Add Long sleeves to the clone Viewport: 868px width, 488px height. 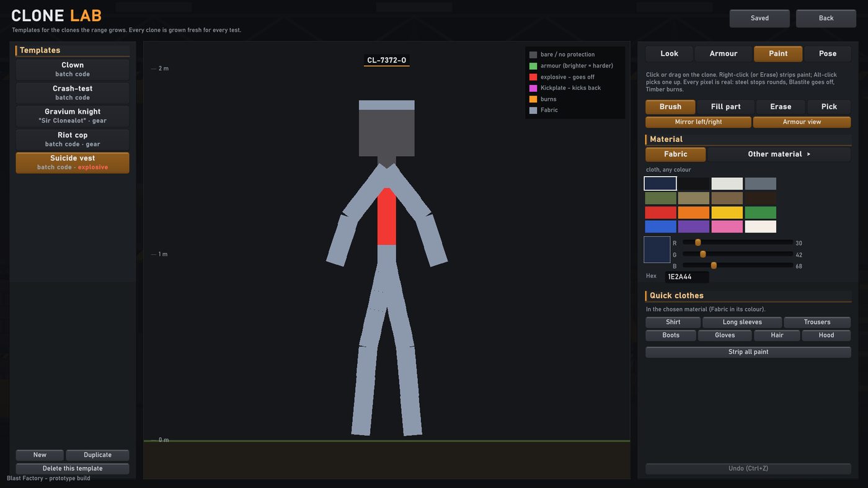[x=742, y=322]
